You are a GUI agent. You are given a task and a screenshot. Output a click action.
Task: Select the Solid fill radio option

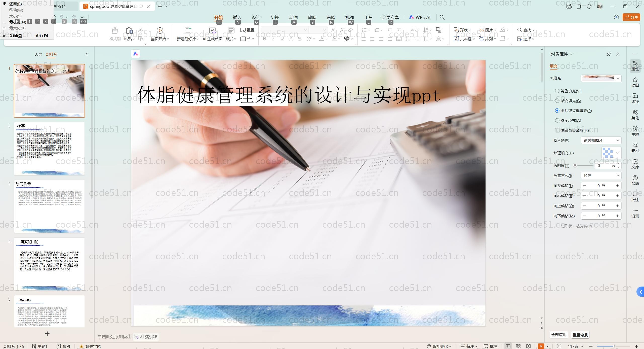(557, 91)
